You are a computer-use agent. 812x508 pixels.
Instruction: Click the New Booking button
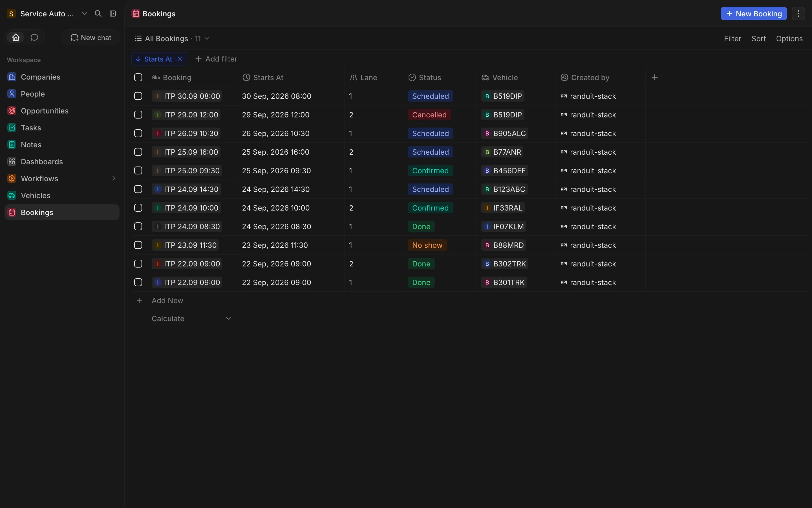754,14
